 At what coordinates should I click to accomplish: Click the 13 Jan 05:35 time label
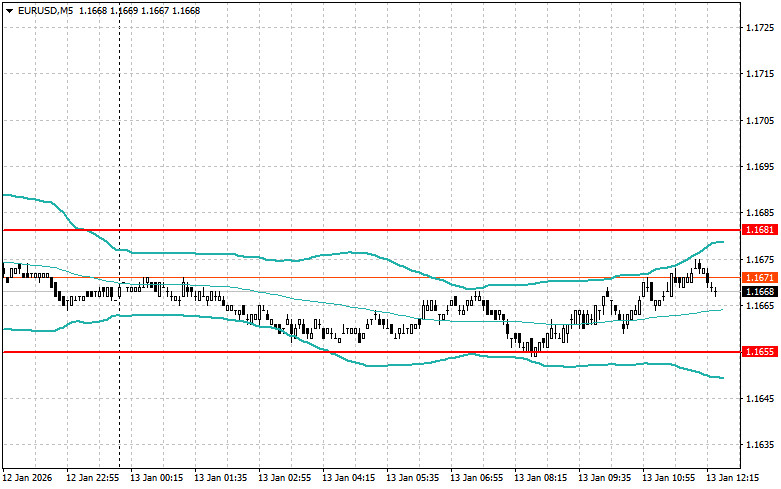coord(412,478)
